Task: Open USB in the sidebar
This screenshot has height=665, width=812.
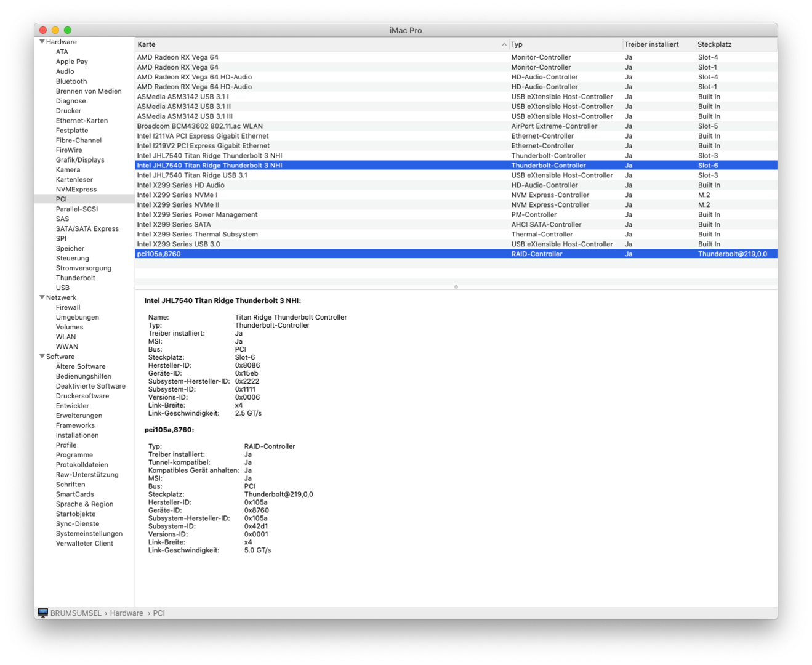Action: point(63,288)
